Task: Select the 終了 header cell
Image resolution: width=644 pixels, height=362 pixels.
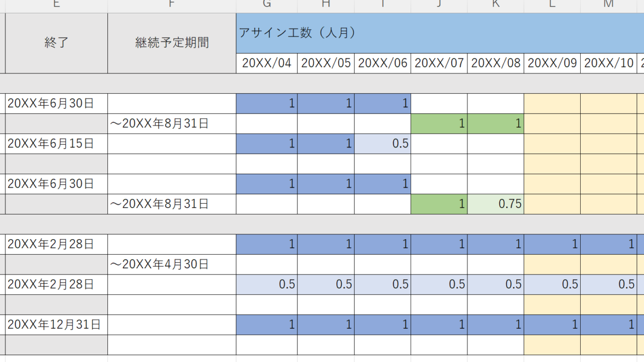Action: point(56,43)
